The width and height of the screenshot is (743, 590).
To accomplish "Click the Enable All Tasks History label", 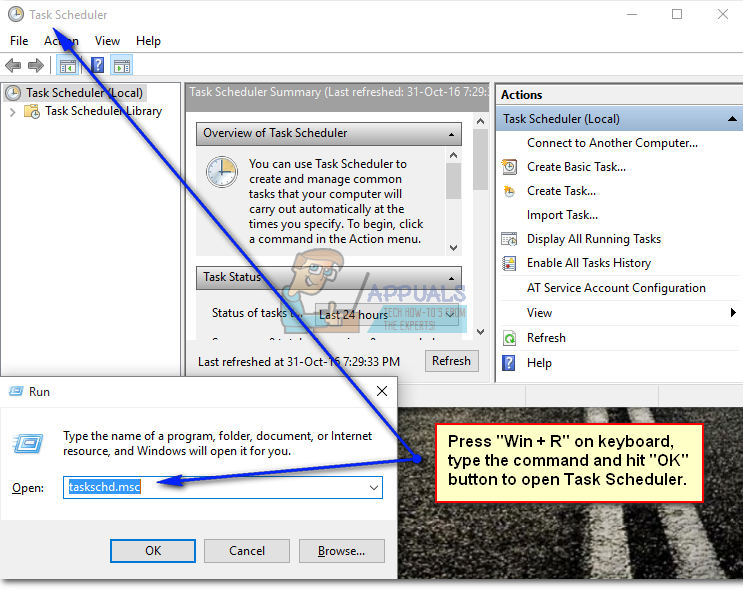I will (x=589, y=263).
